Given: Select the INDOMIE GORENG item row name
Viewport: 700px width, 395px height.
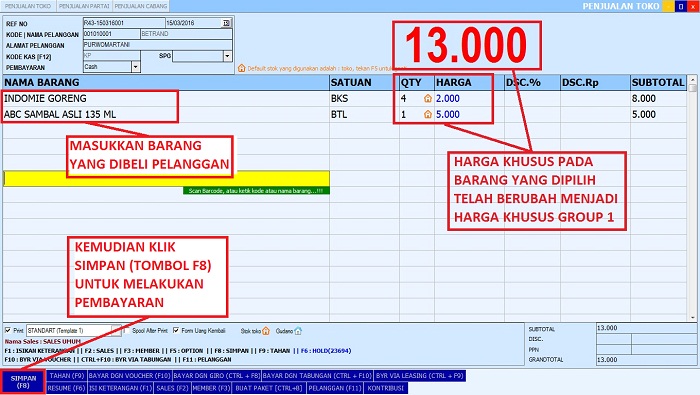Looking at the screenshot, I should [45, 98].
